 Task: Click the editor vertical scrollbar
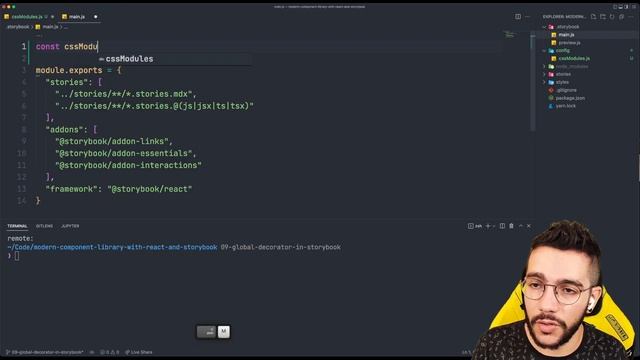click(533, 82)
